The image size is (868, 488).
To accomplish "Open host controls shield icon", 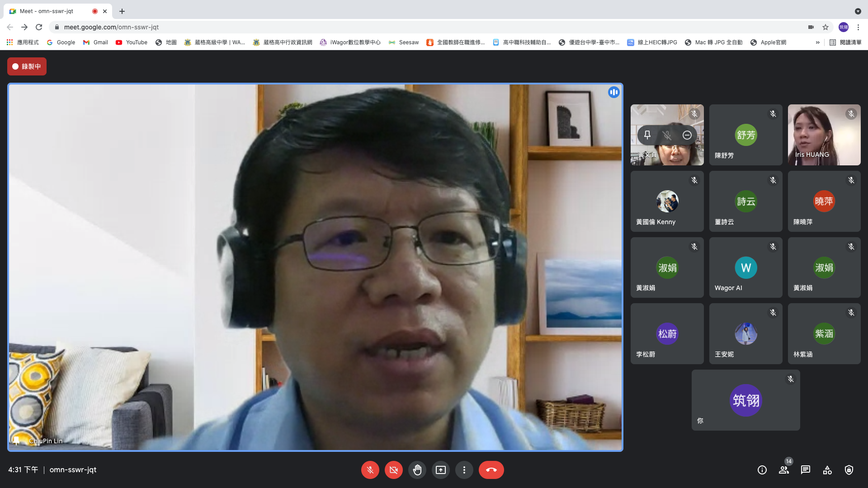I will click(x=849, y=470).
